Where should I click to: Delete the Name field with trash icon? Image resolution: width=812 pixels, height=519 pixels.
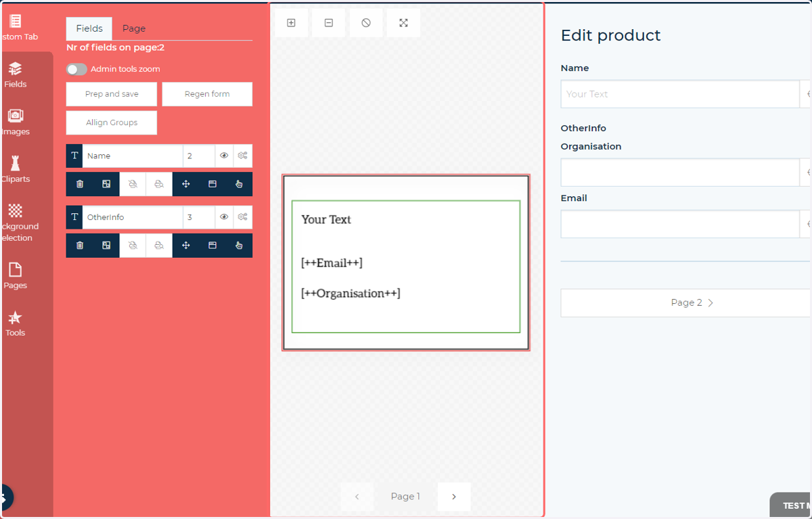(x=80, y=184)
